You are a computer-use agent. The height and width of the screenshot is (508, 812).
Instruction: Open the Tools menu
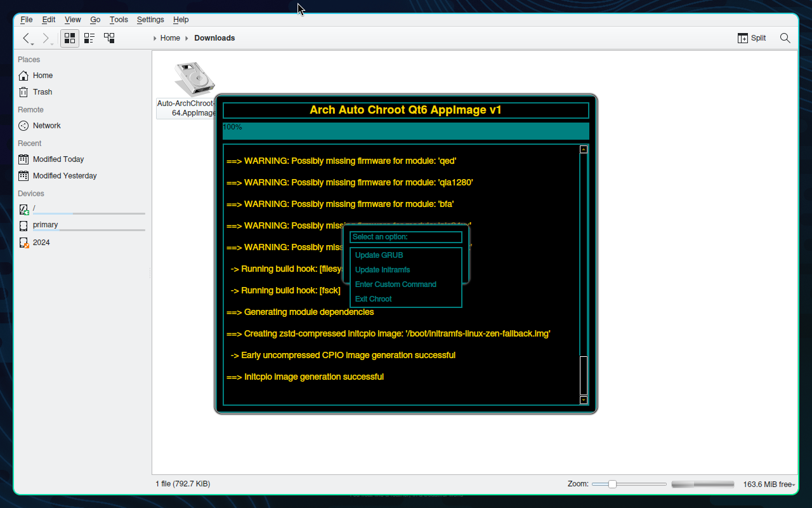[119, 20]
